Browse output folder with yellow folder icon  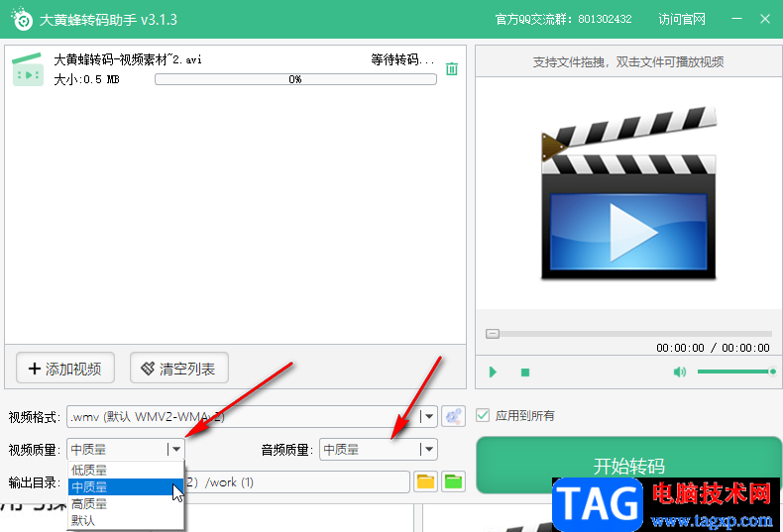(x=425, y=482)
